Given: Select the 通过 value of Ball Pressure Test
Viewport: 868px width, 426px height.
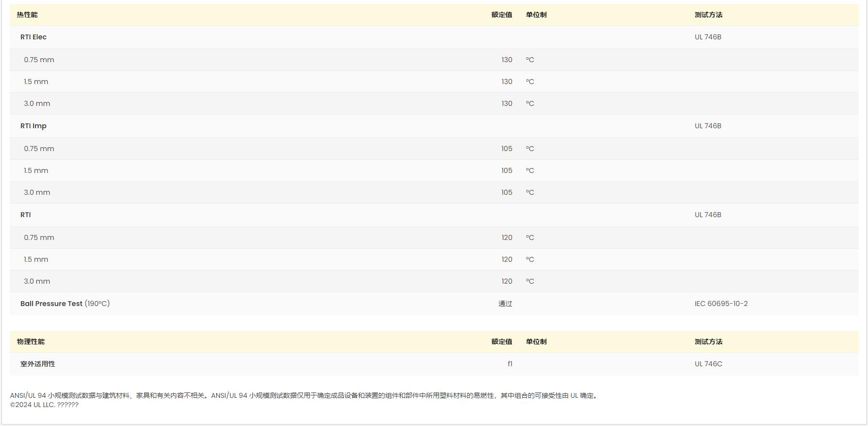Looking at the screenshot, I should (505, 304).
